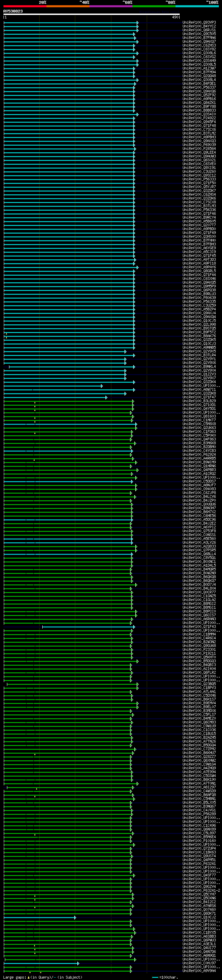The image size is (222, 980).
Task: Click the red 20% identity legend segment
Action: pyautogui.click(x=25, y=6)
